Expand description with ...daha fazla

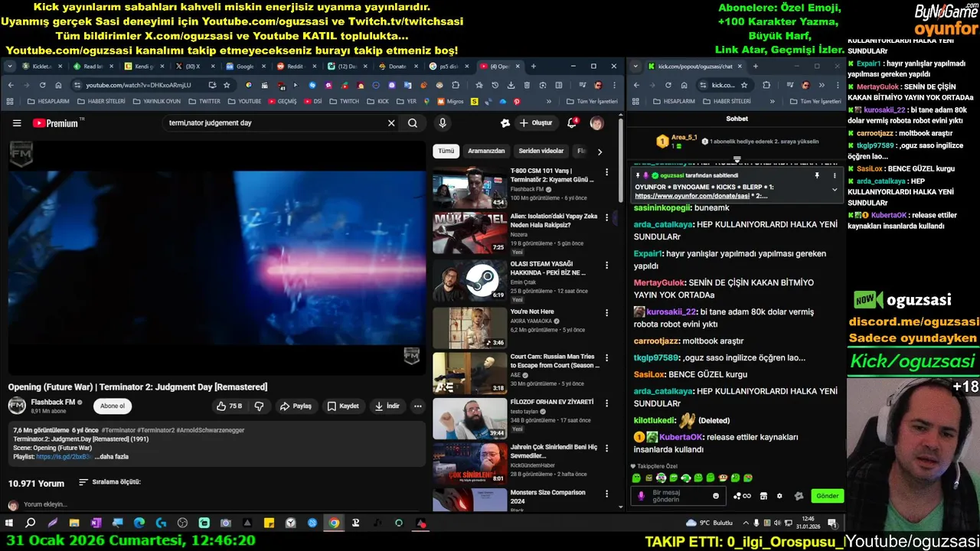pos(112,457)
